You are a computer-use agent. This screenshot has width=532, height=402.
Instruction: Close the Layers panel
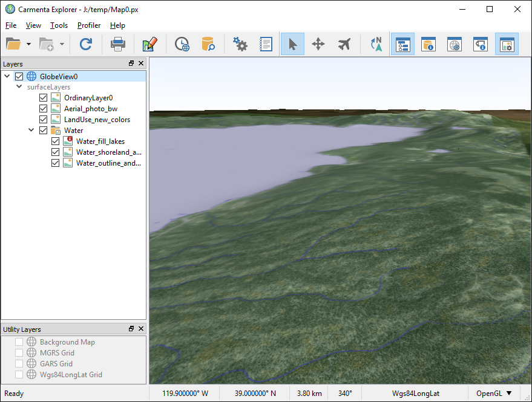(141, 63)
